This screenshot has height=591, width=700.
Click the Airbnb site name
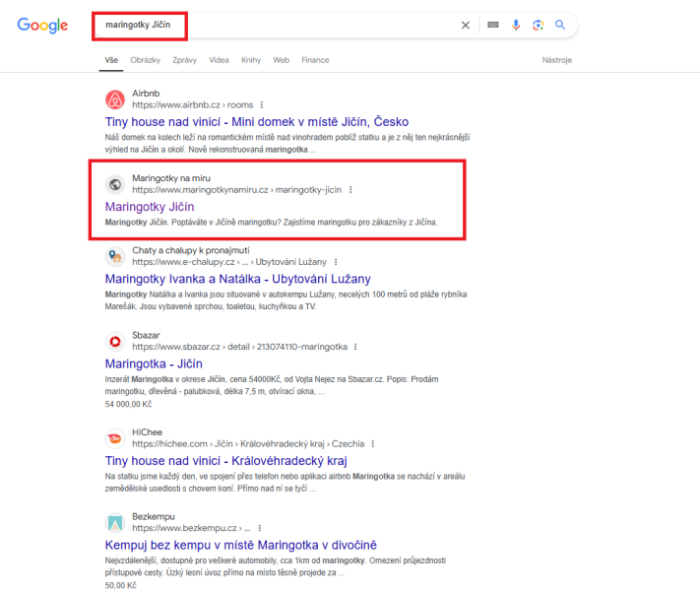(146, 94)
